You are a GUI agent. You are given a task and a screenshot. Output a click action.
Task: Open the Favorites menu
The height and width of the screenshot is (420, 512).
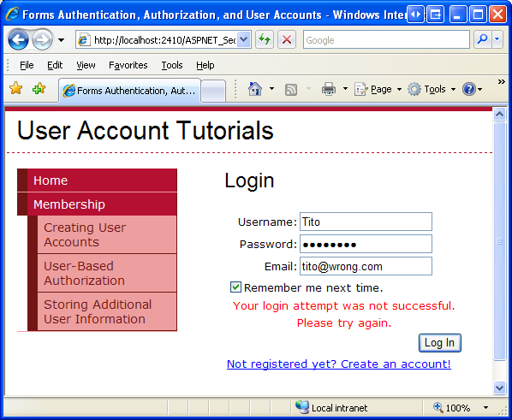[128, 65]
